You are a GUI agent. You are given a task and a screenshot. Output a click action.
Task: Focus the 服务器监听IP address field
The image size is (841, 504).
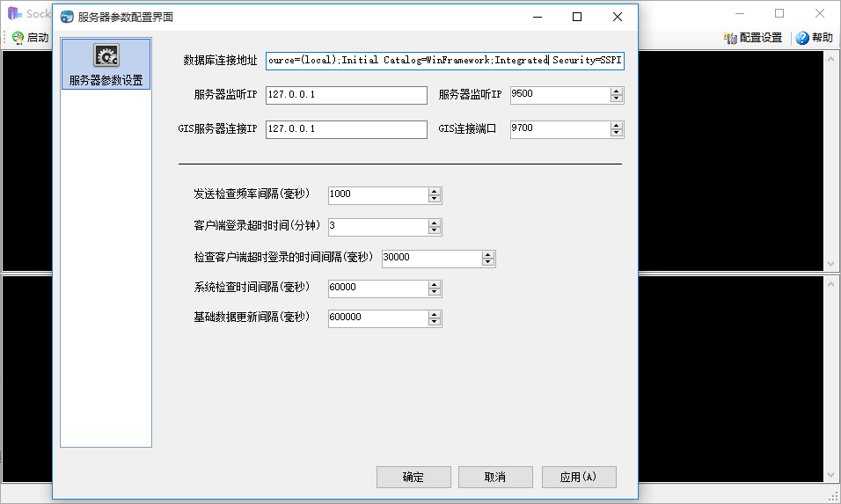pyautogui.click(x=346, y=95)
